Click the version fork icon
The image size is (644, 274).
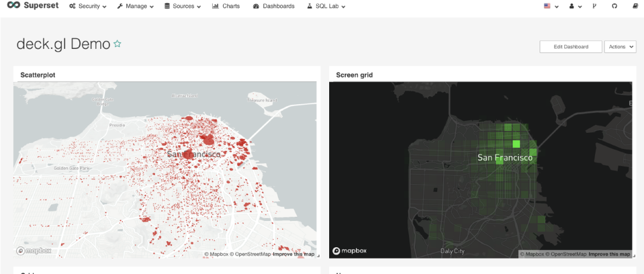(x=594, y=6)
